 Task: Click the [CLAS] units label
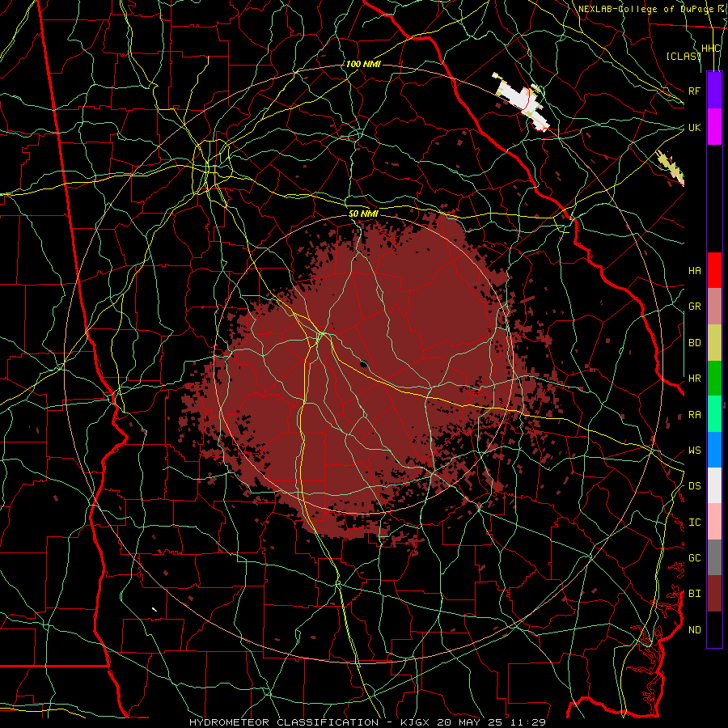pos(683,56)
